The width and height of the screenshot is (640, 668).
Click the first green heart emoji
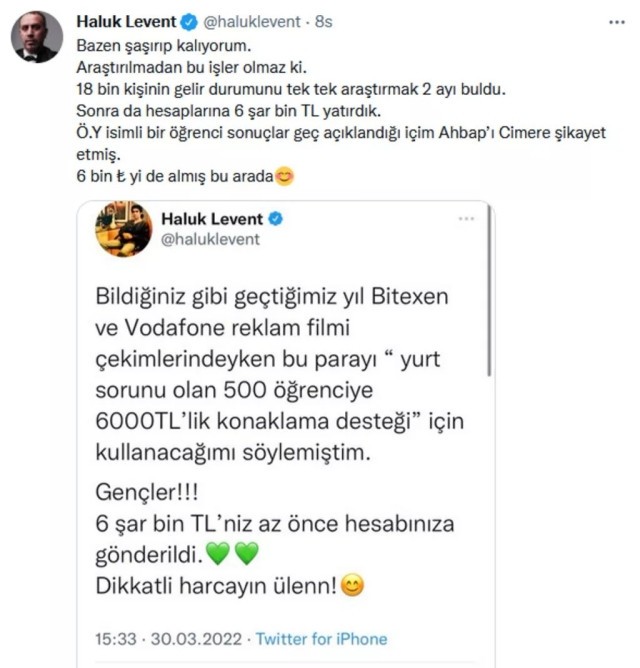coord(218,554)
